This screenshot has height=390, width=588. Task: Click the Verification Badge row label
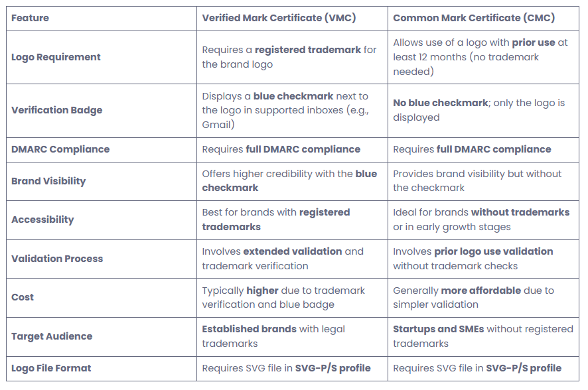(56, 110)
